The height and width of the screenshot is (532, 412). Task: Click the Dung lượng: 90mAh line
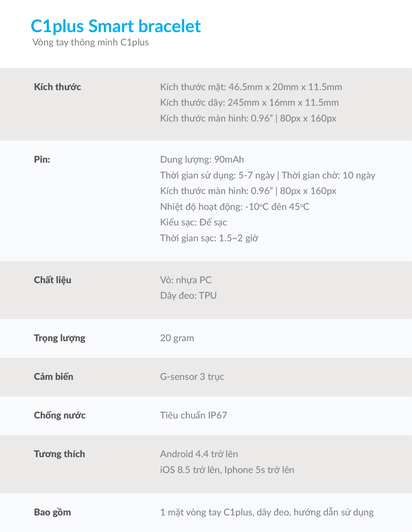coord(202,160)
